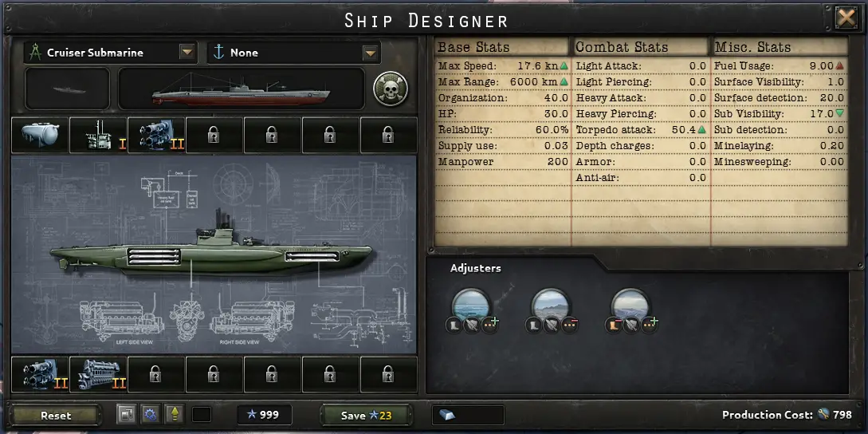Click the skull pirate emblem button
Screen dimensions: 868x434
(391, 88)
